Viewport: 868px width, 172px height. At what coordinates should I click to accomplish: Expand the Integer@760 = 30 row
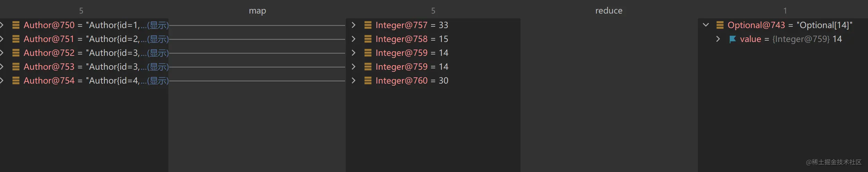[353, 80]
